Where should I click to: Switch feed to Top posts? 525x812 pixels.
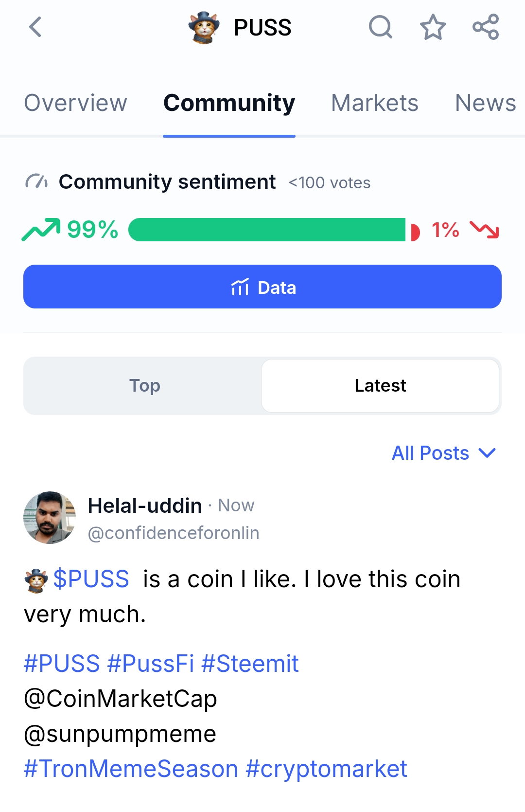[x=144, y=385]
